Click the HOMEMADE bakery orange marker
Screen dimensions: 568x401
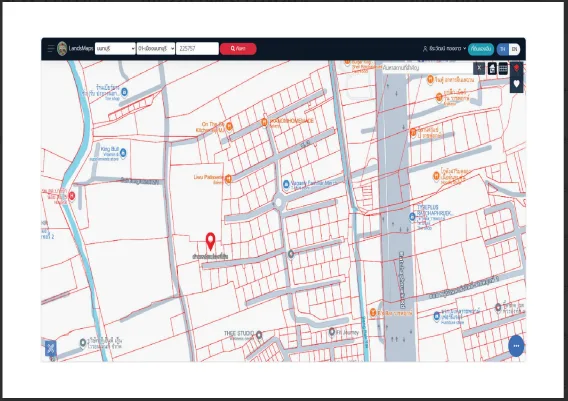264,122
